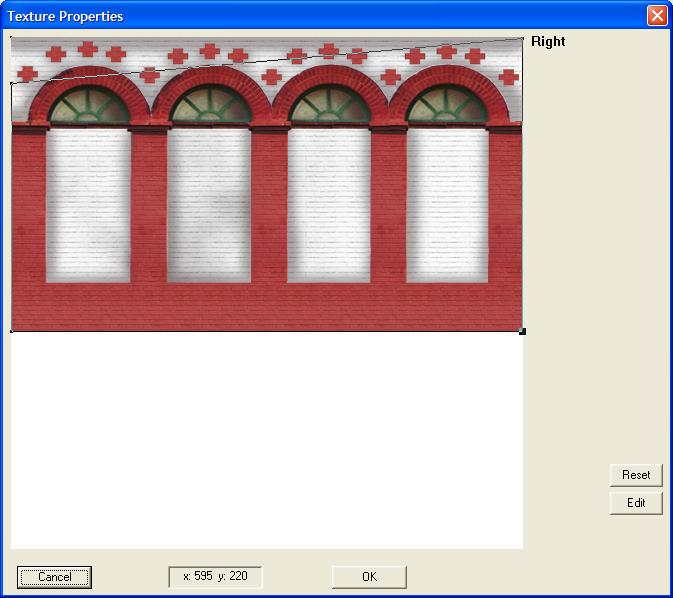The width and height of the screenshot is (673, 598).
Task: Click the x y coordinate readout field
Action: pyautogui.click(x=215, y=577)
